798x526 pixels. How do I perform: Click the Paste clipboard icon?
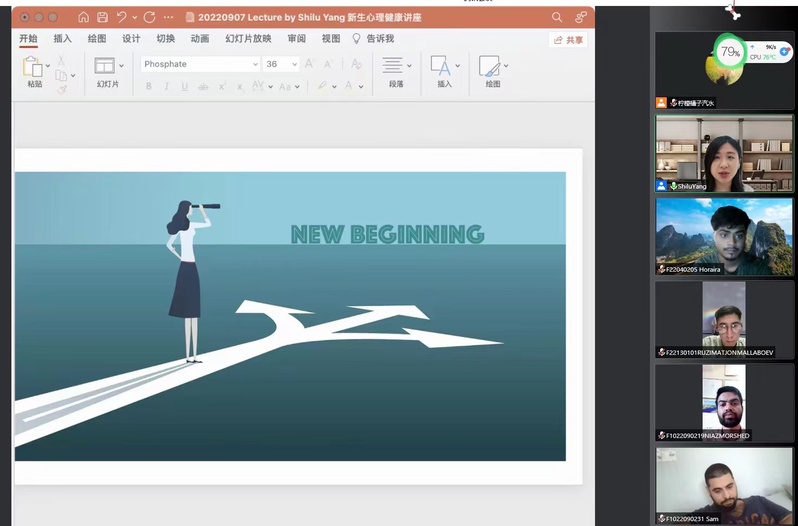pyautogui.click(x=33, y=67)
